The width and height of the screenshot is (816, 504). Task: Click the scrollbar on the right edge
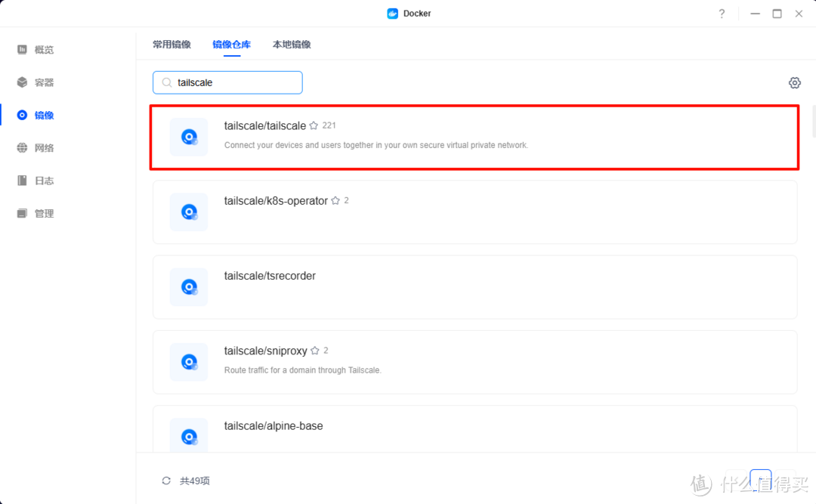(812, 121)
